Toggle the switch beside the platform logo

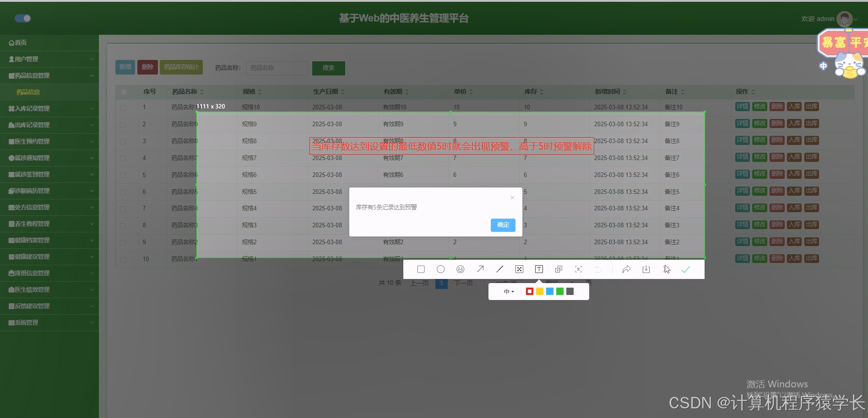coord(22,18)
